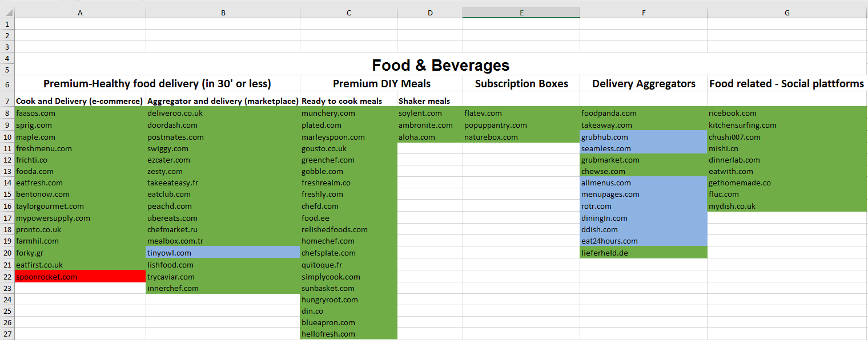The width and height of the screenshot is (868, 340).
Task: Select the grubhub.com cell
Action: tap(644, 137)
